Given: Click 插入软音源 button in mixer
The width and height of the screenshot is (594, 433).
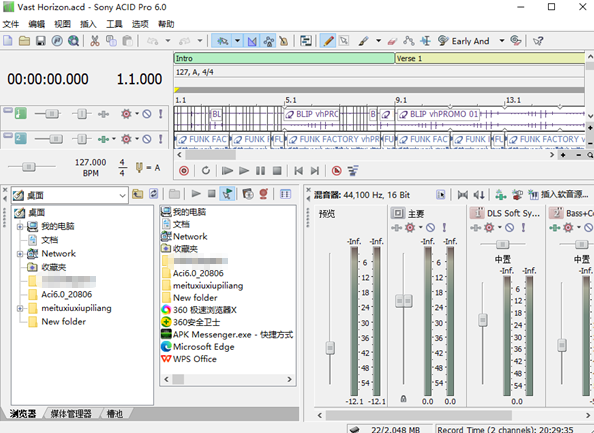Looking at the screenshot, I should point(558,195).
